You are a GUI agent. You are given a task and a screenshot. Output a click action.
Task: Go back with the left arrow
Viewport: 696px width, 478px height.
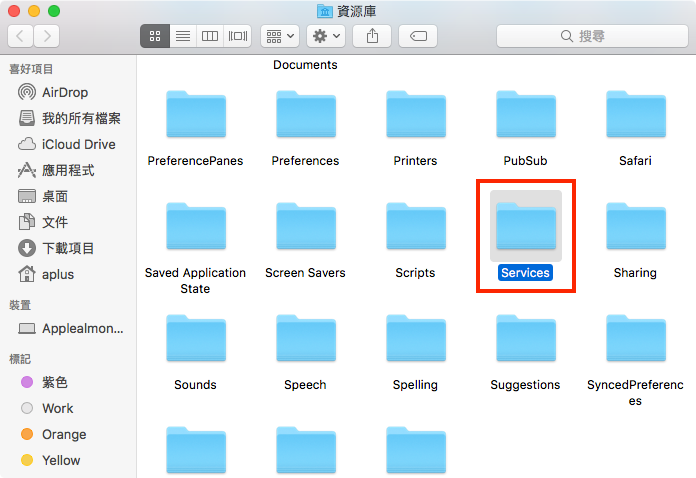[20, 36]
